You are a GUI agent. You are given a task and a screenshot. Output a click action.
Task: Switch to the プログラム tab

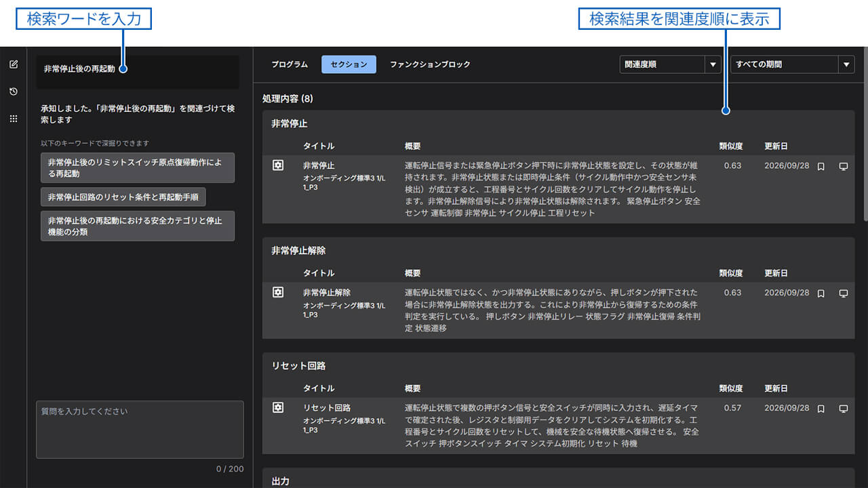tap(290, 64)
